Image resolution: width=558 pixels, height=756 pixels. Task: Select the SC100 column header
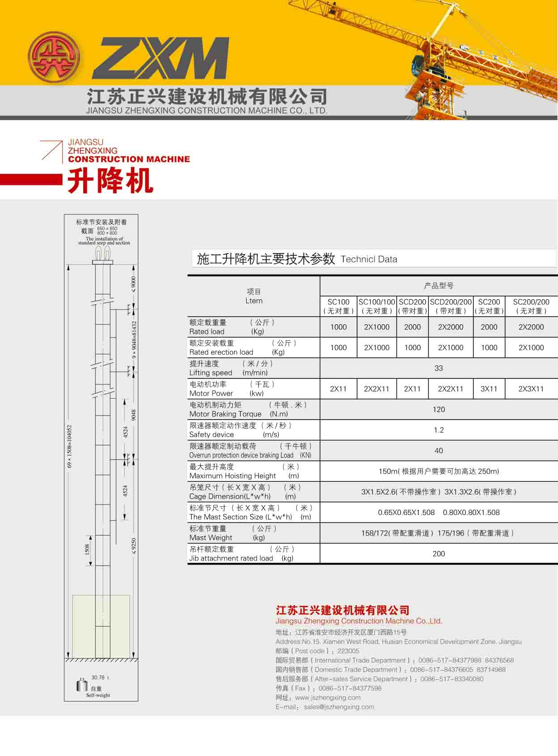click(338, 306)
